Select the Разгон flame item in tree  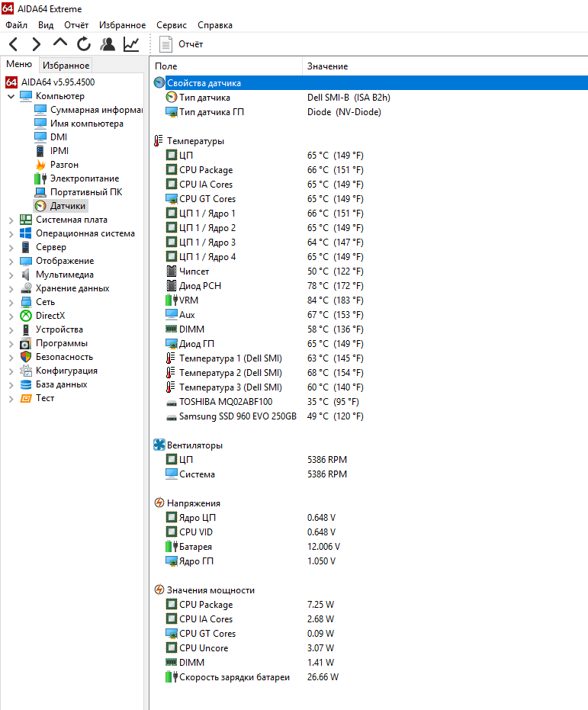pos(64,165)
